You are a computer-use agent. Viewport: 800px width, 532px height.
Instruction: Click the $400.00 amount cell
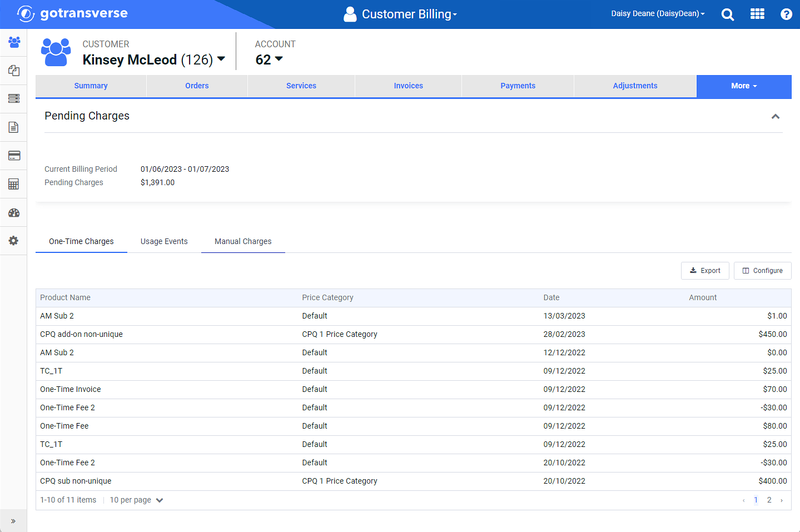[773, 481]
